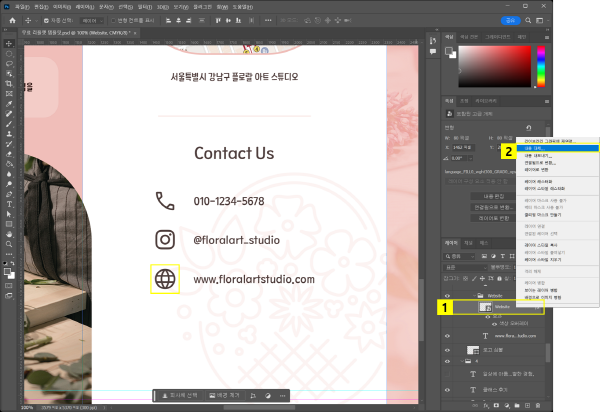
Task: Hide the 로고 심볼 layer
Action: pyautogui.click(x=447, y=350)
